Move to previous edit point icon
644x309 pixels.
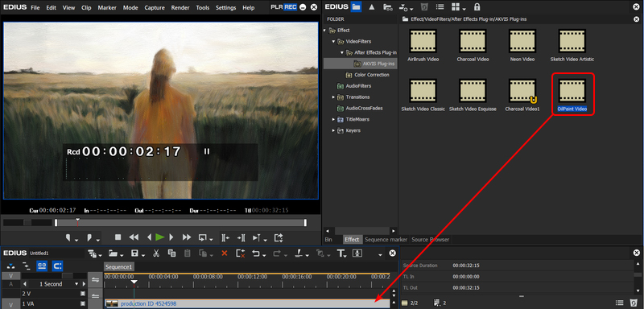point(225,237)
